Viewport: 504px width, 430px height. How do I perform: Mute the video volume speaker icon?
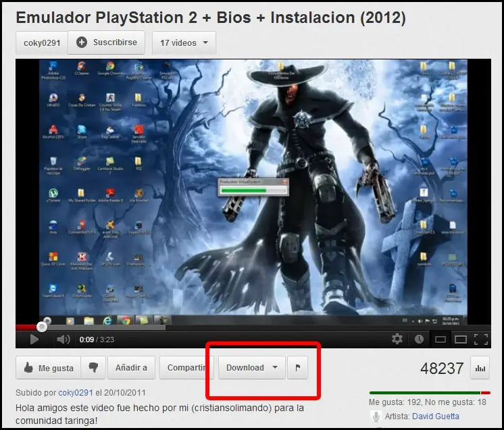(x=63, y=339)
